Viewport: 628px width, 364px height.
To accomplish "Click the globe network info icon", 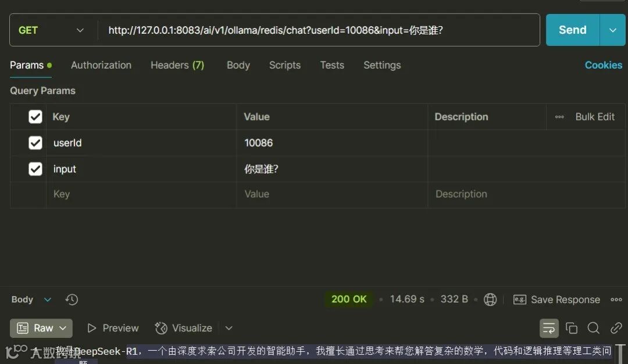I will coord(490,299).
